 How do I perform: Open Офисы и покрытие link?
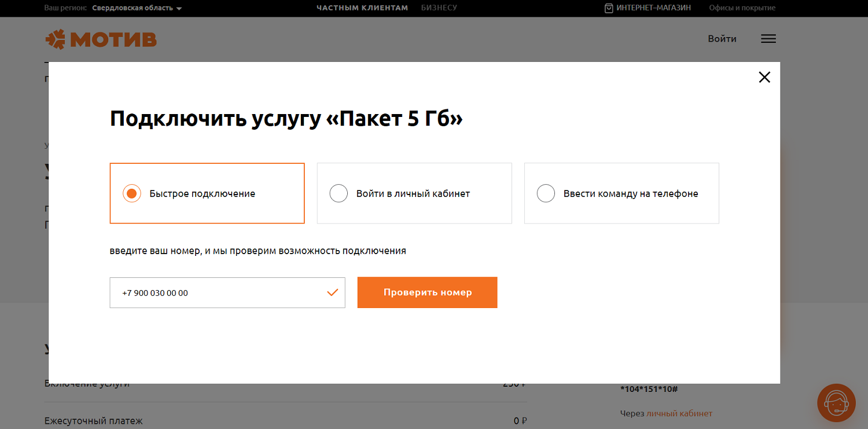click(742, 8)
